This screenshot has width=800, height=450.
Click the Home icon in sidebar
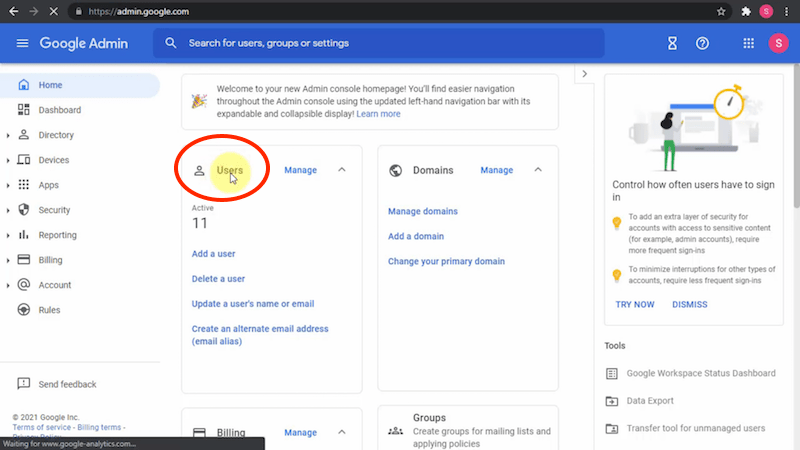pyautogui.click(x=23, y=85)
